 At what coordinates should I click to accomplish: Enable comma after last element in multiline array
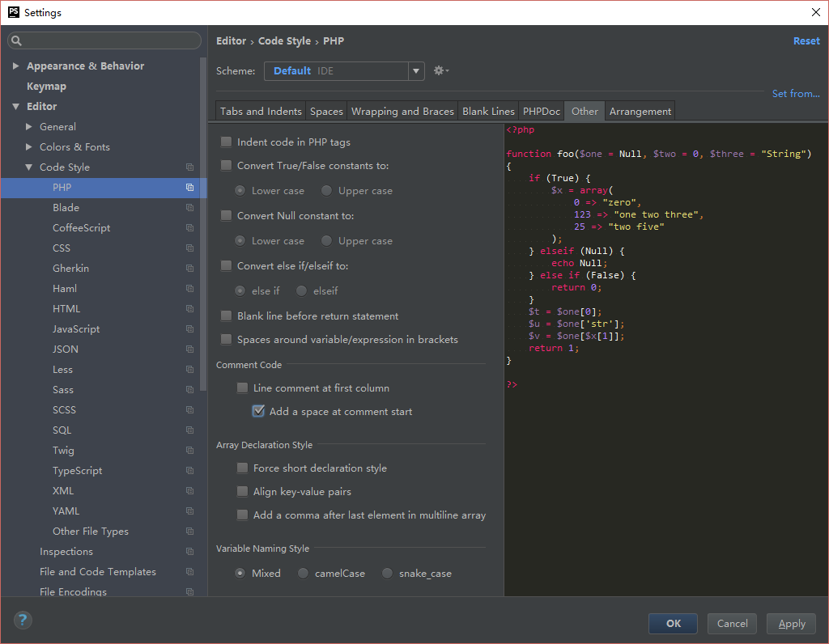click(242, 515)
